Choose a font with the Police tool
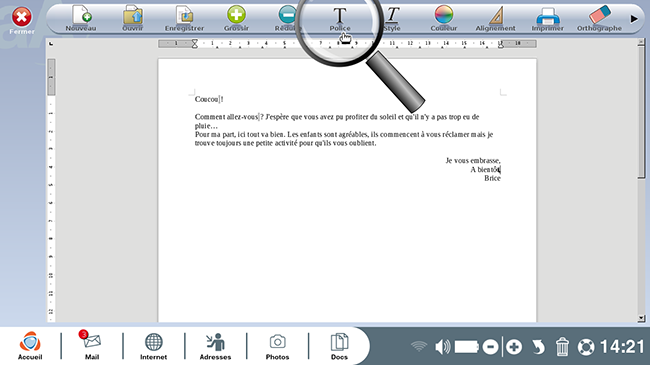The height and width of the screenshot is (365, 650). 340,19
